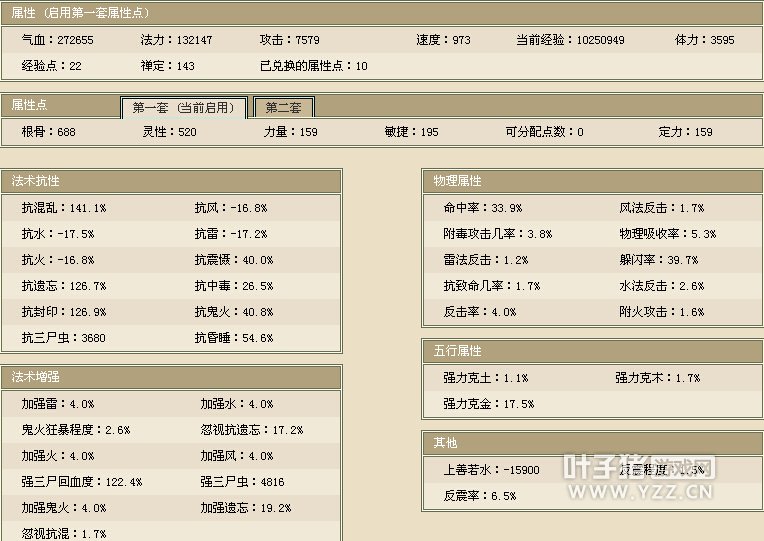The image size is (764, 541).
Task: Click the 速度 973 stat
Action: [x=443, y=40]
